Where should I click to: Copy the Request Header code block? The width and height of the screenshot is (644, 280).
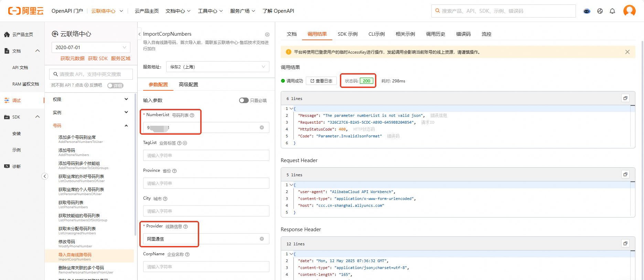[625, 175]
